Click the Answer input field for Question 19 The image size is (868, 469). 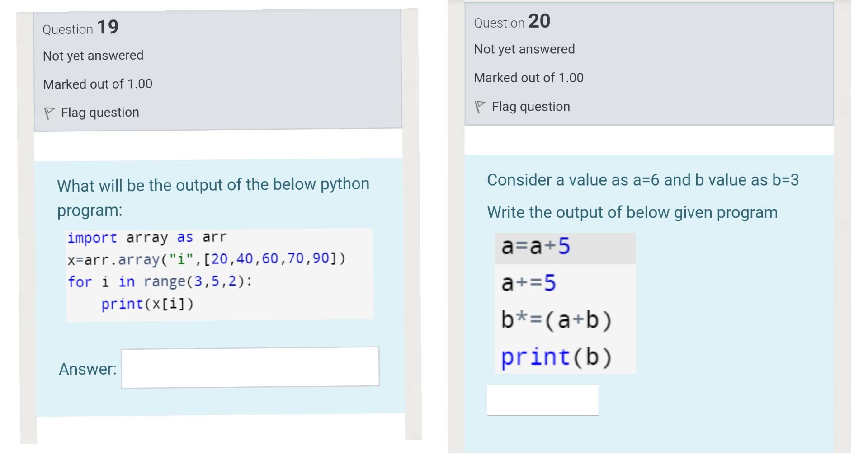pyautogui.click(x=250, y=367)
